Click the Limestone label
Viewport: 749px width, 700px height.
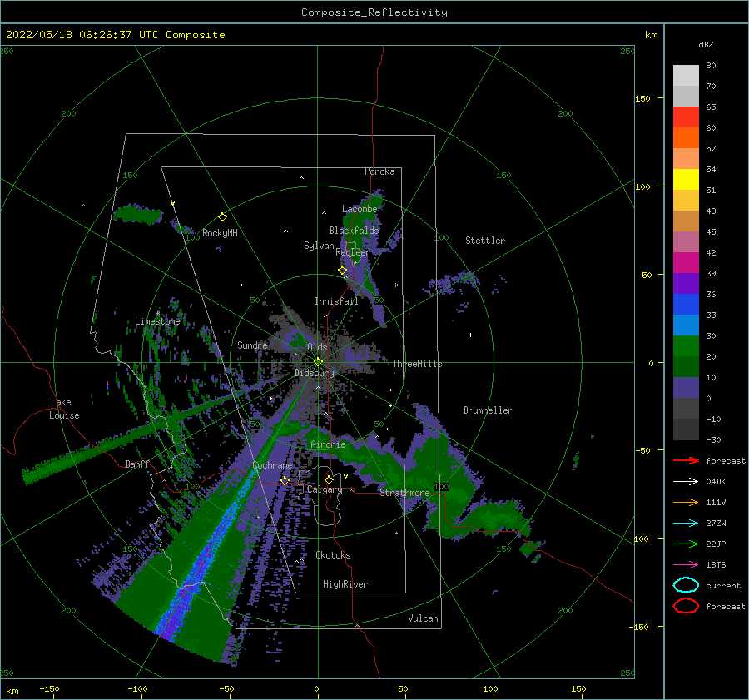point(157,321)
